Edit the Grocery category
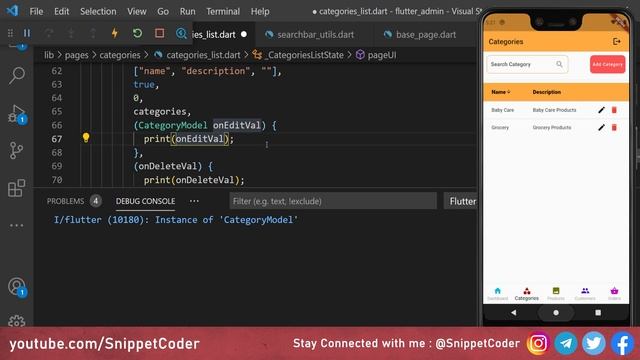Viewport: 640px width, 360px height. click(601, 127)
